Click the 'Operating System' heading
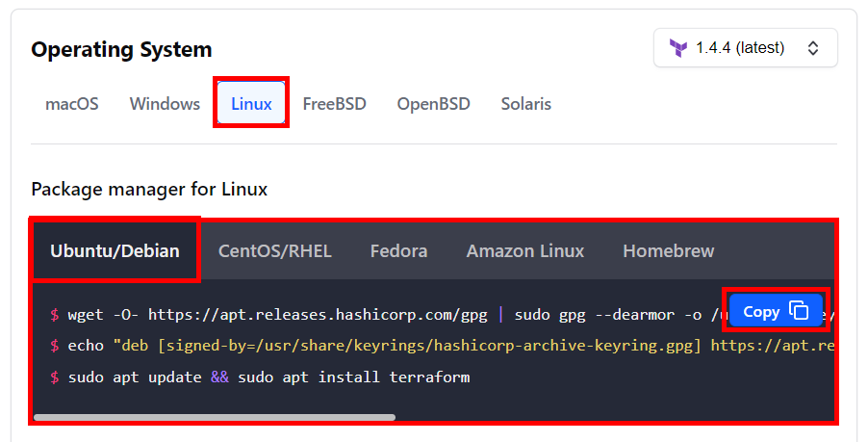 point(121,50)
